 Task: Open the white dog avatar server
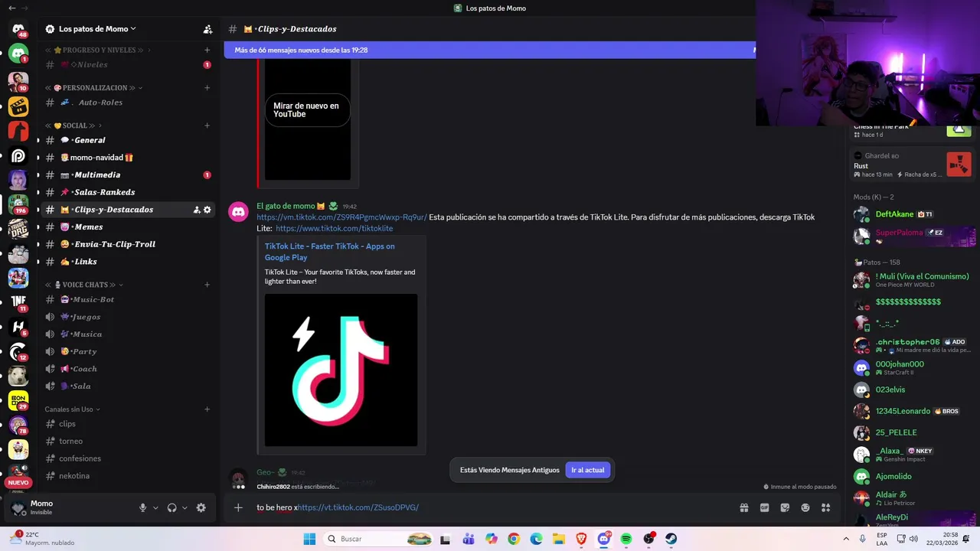point(18,375)
